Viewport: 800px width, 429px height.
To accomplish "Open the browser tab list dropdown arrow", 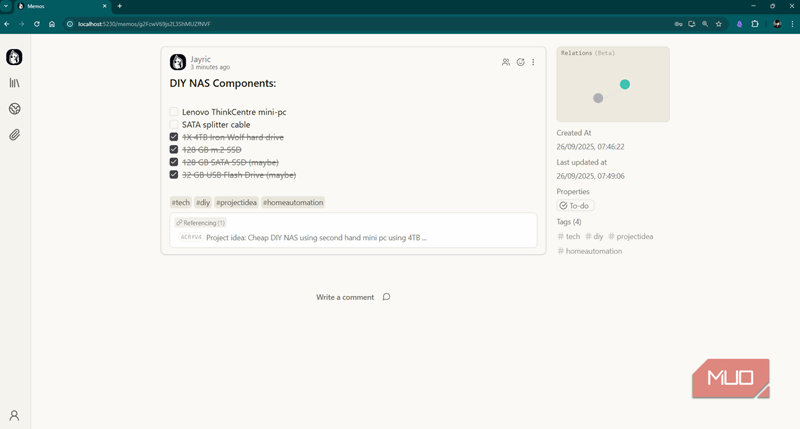I will (7, 6).
